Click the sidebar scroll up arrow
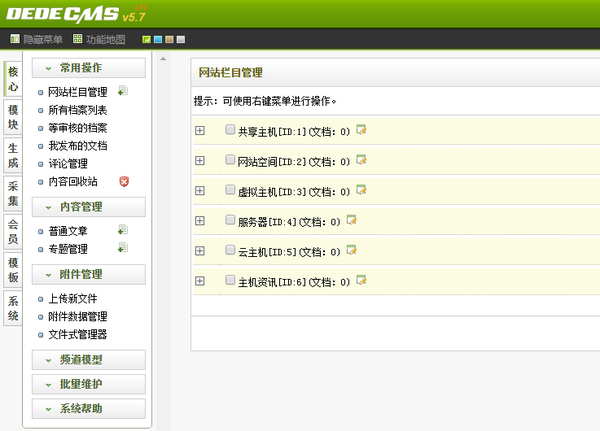Image resolution: width=600 pixels, height=431 pixels. tap(163, 59)
